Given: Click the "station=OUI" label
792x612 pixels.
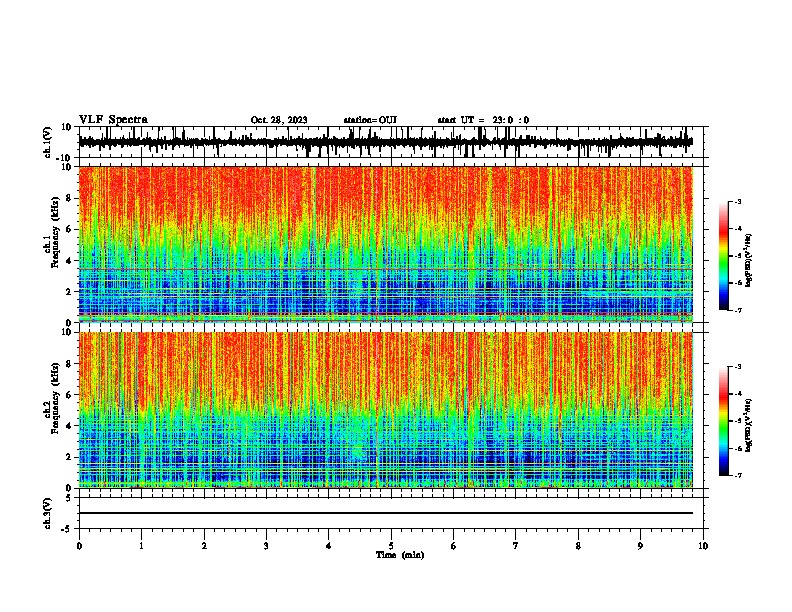Looking at the screenshot, I should pyautogui.click(x=370, y=120).
